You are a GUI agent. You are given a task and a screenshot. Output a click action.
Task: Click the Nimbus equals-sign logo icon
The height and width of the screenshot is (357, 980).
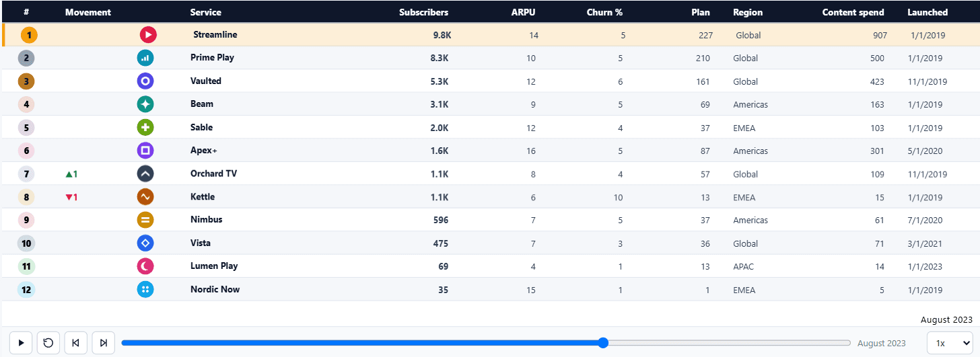(x=145, y=220)
